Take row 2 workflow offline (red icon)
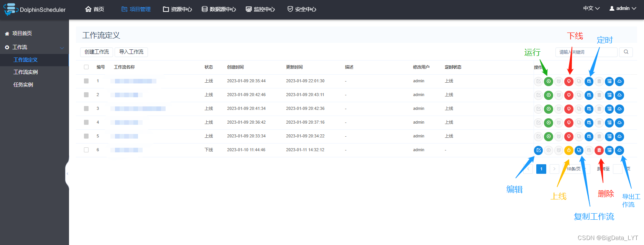The width and height of the screenshot is (644, 245). tap(569, 95)
